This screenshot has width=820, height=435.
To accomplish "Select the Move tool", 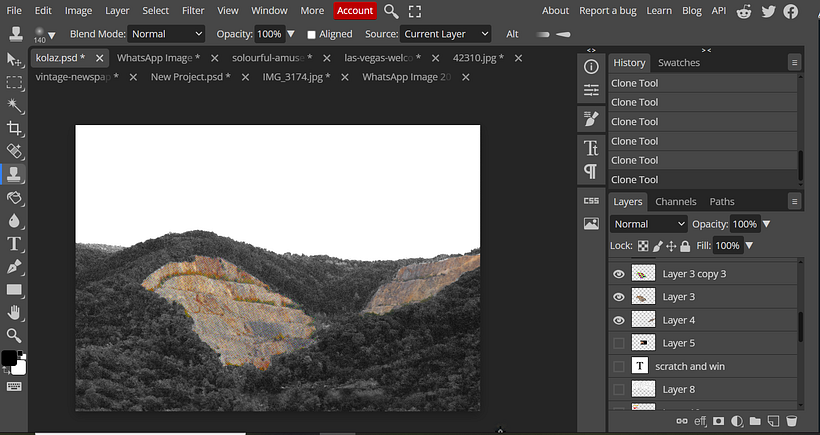I will (14, 60).
